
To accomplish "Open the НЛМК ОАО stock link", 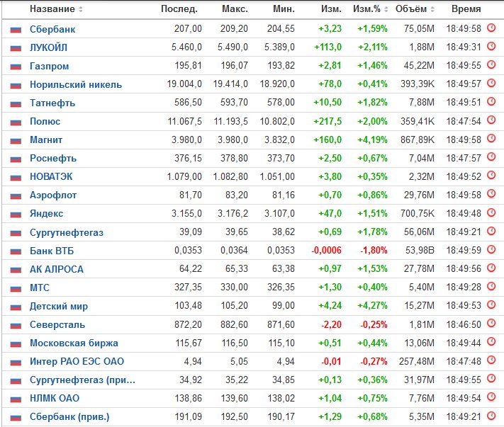I will click(x=55, y=398).
